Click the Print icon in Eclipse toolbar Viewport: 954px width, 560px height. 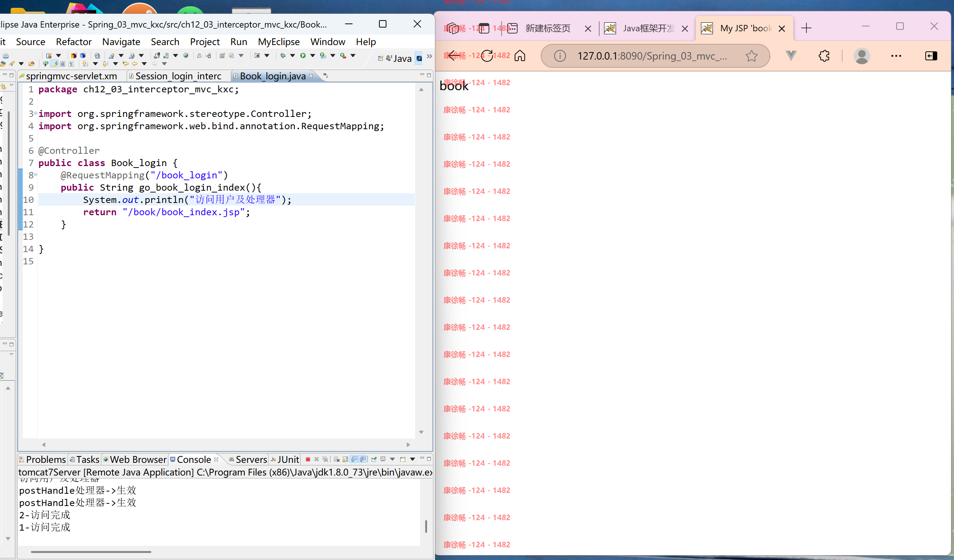coord(6,55)
